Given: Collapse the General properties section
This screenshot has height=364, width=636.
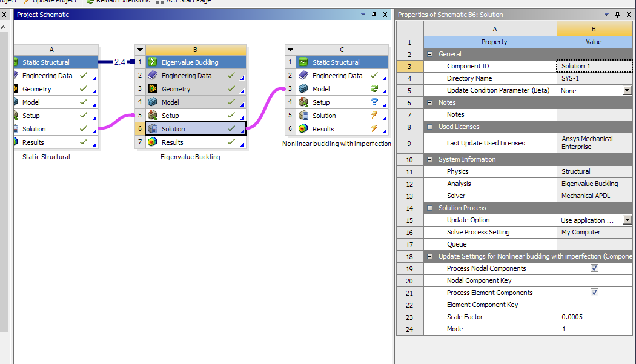Looking at the screenshot, I should 430,54.
